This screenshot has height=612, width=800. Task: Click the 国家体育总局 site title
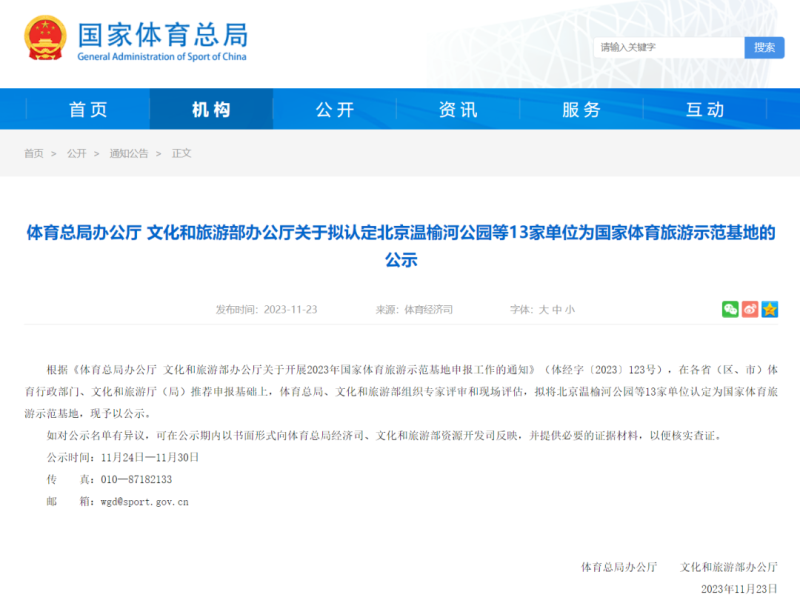[x=162, y=35]
